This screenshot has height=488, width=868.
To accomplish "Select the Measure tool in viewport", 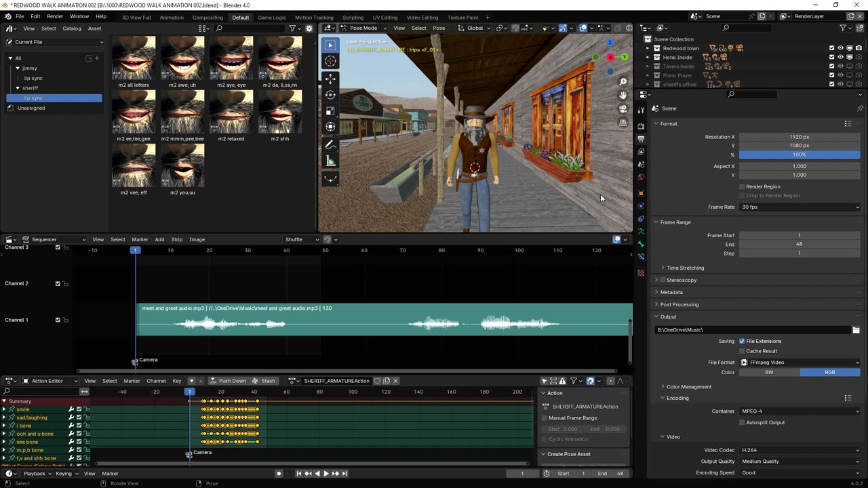I will click(330, 161).
